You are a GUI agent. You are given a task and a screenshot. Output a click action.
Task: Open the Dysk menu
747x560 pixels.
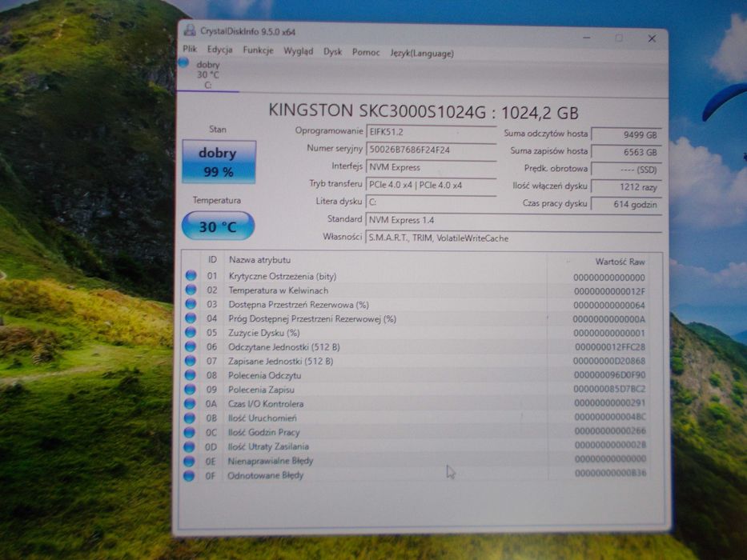332,51
